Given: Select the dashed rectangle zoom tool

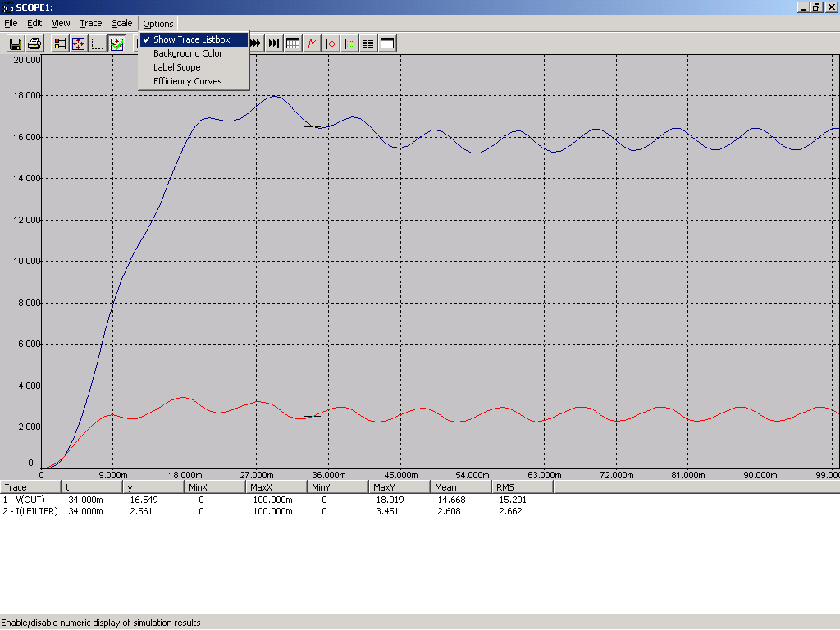Looking at the screenshot, I should pyautogui.click(x=98, y=43).
